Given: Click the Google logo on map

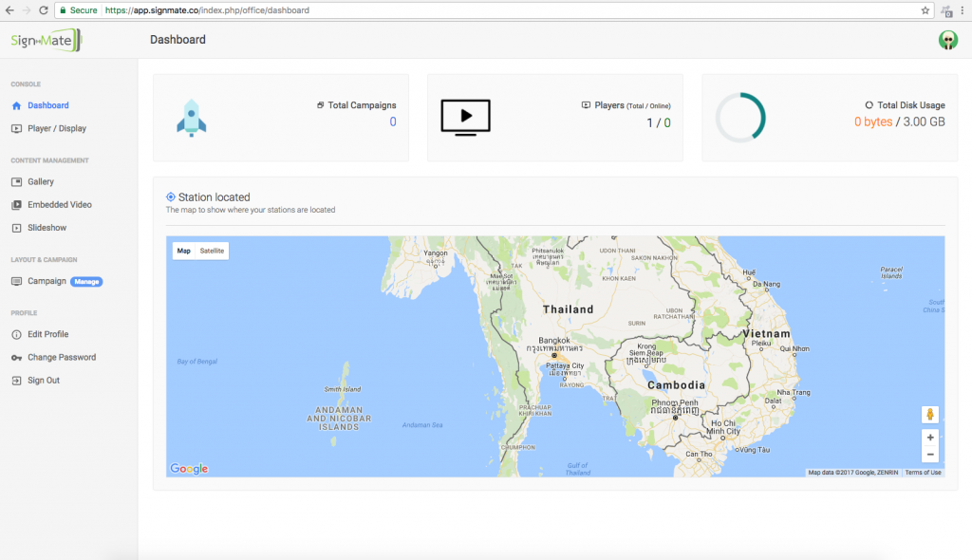Looking at the screenshot, I should coord(189,469).
